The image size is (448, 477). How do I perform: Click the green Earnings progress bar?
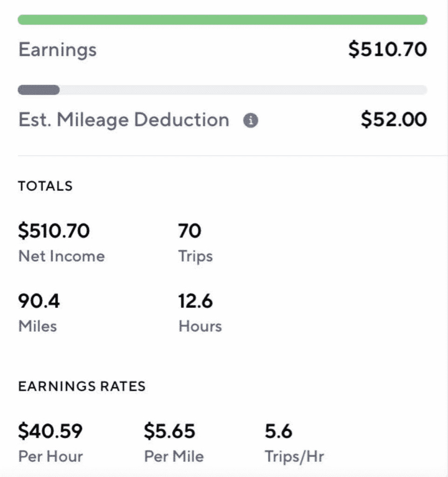pos(222,20)
